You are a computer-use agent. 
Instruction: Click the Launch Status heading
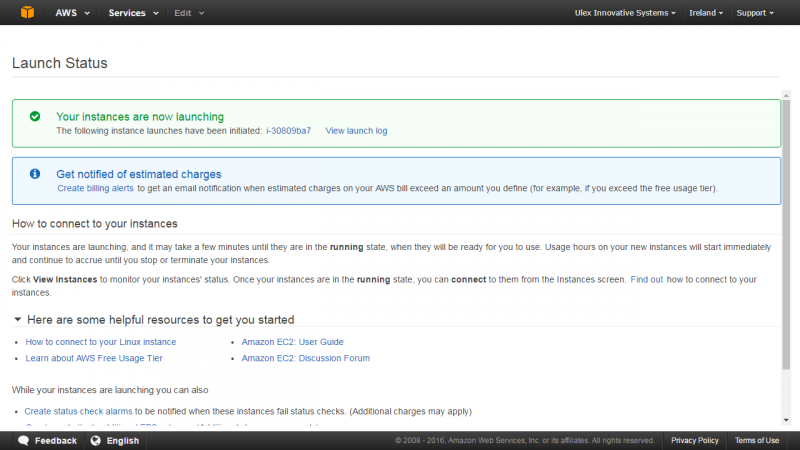60,63
